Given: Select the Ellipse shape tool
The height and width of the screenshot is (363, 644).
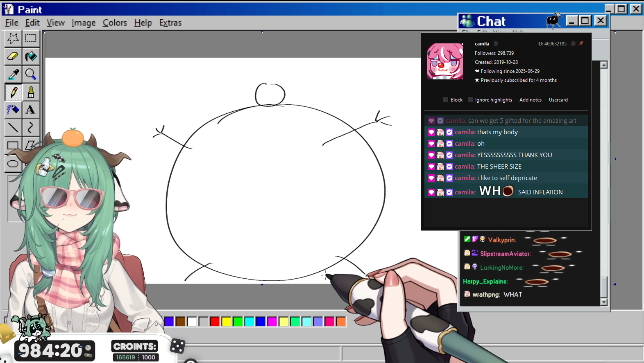Looking at the screenshot, I should coord(13,164).
